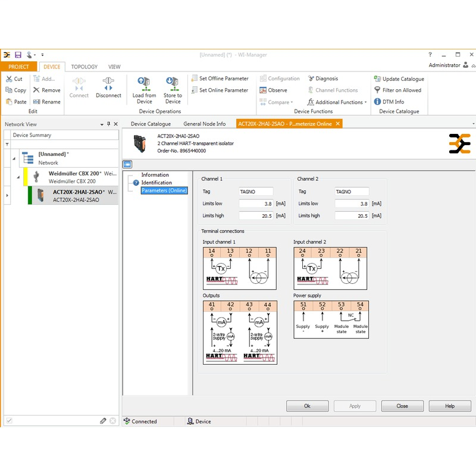Open the touch mode dropdown in title bar
The height and width of the screenshot is (476, 476).
pyautogui.click(x=35, y=55)
